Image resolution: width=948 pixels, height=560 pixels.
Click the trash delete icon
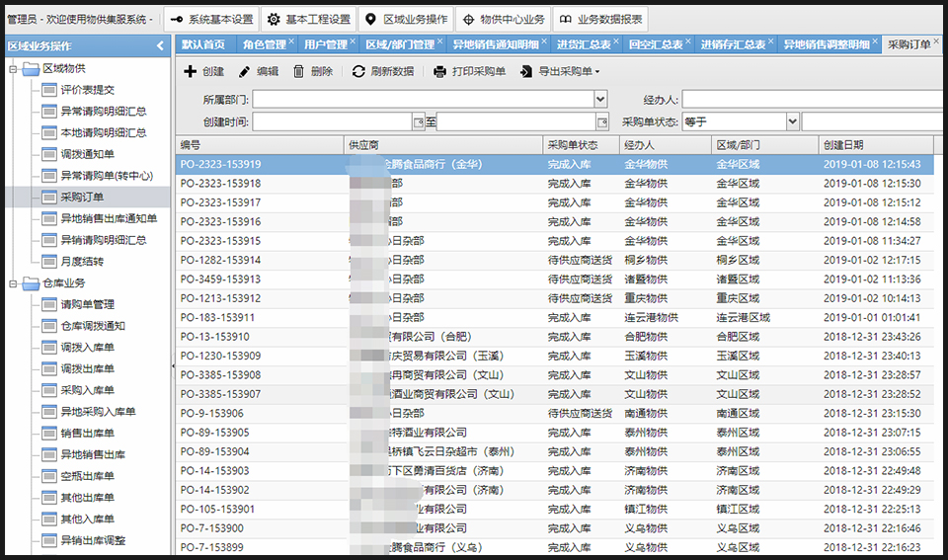[298, 71]
